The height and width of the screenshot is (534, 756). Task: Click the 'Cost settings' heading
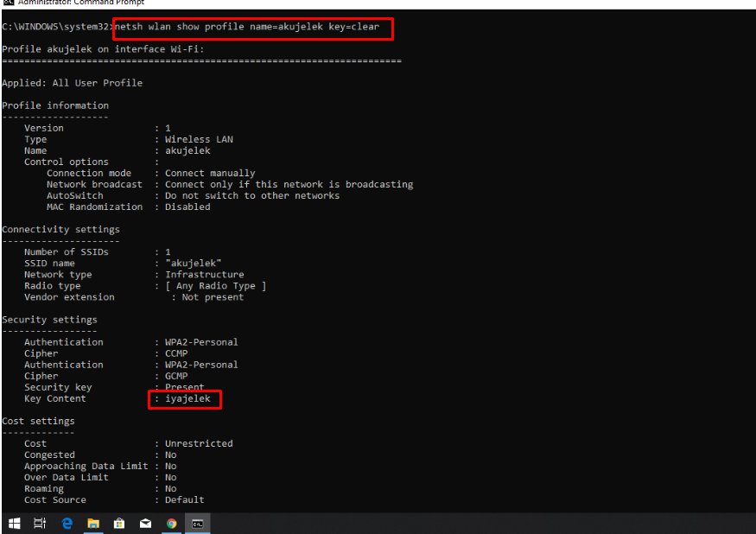click(x=39, y=421)
